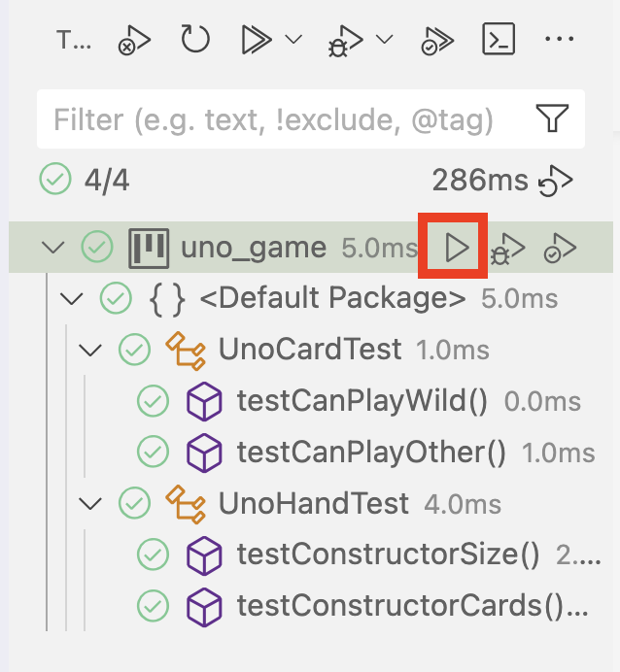Click Run Tests with Coverage in toolbar

tap(434, 40)
